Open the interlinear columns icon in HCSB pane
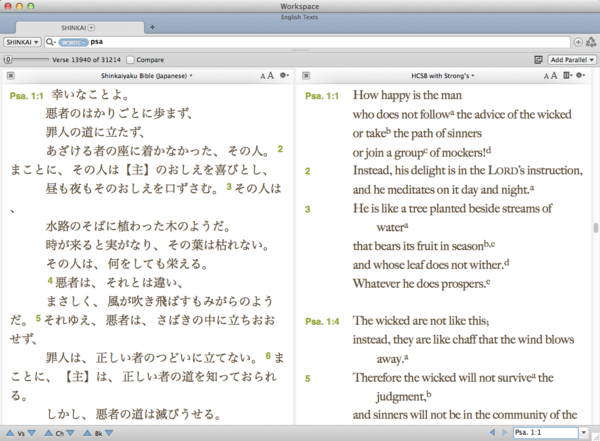The width and height of the screenshot is (600, 441). pyautogui.click(x=567, y=75)
